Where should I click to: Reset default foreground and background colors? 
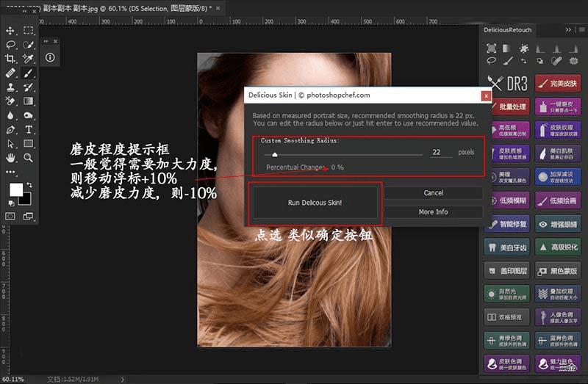(11, 203)
